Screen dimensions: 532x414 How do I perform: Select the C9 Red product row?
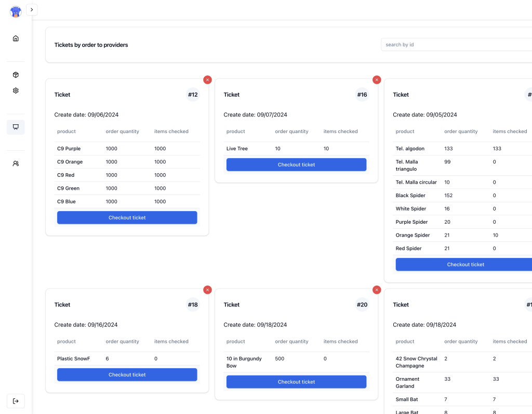click(127, 175)
